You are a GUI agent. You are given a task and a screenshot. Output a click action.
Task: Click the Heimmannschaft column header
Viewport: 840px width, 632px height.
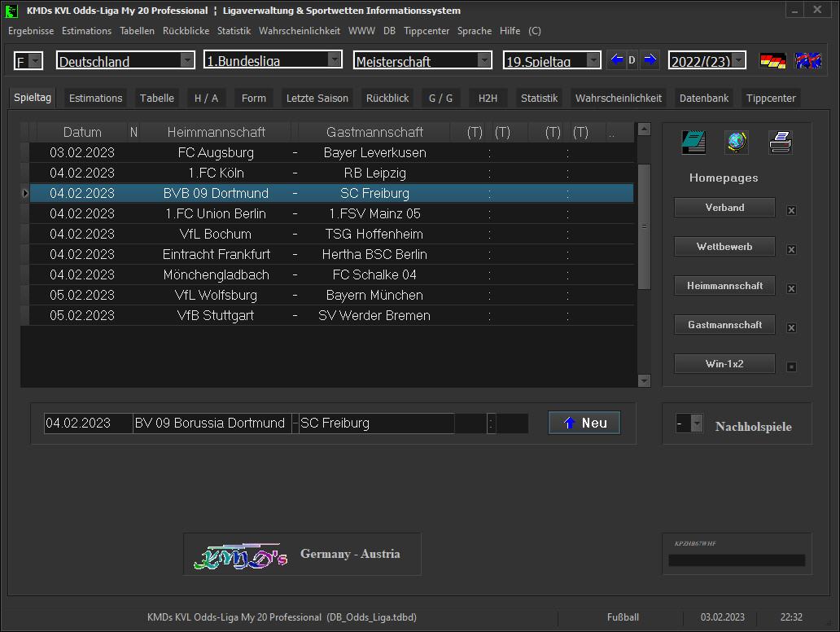pos(216,133)
